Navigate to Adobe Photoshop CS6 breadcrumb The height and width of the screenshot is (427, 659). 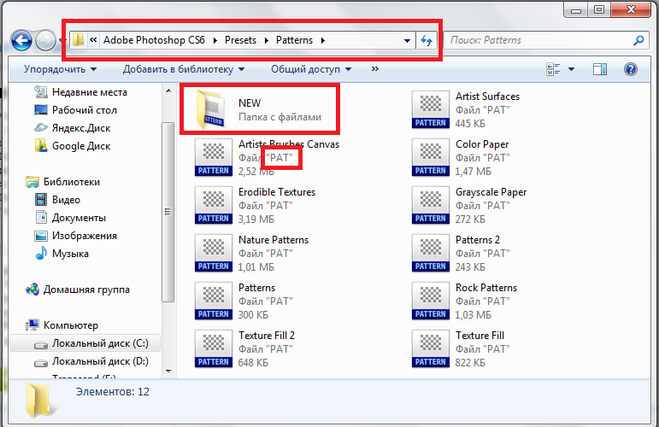154,40
